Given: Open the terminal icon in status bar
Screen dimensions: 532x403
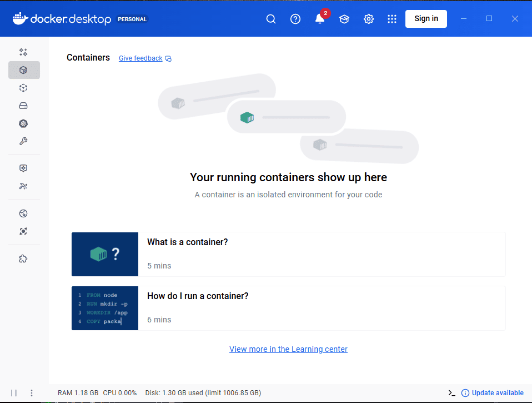Looking at the screenshot, I should pos(451,393).
